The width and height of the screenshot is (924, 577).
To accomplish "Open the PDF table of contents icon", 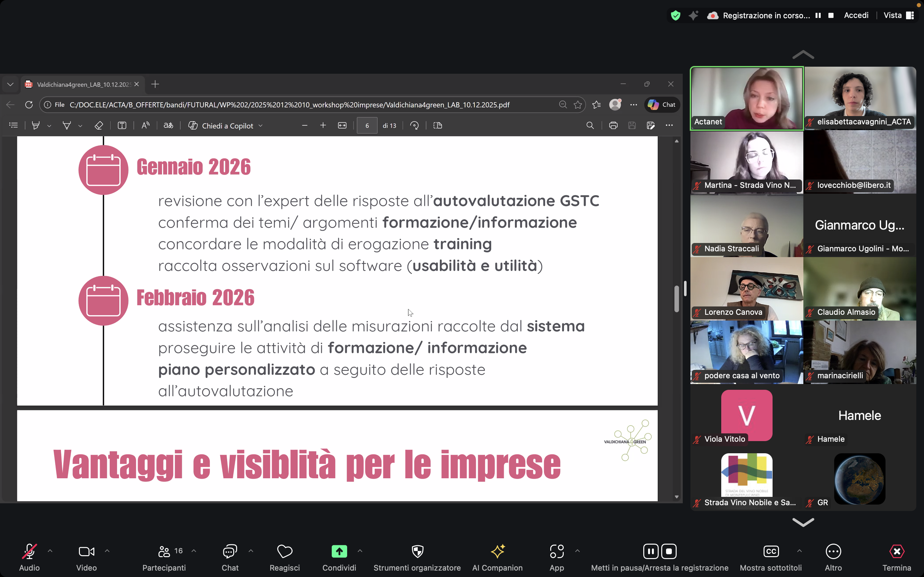I will pos(13,126).
